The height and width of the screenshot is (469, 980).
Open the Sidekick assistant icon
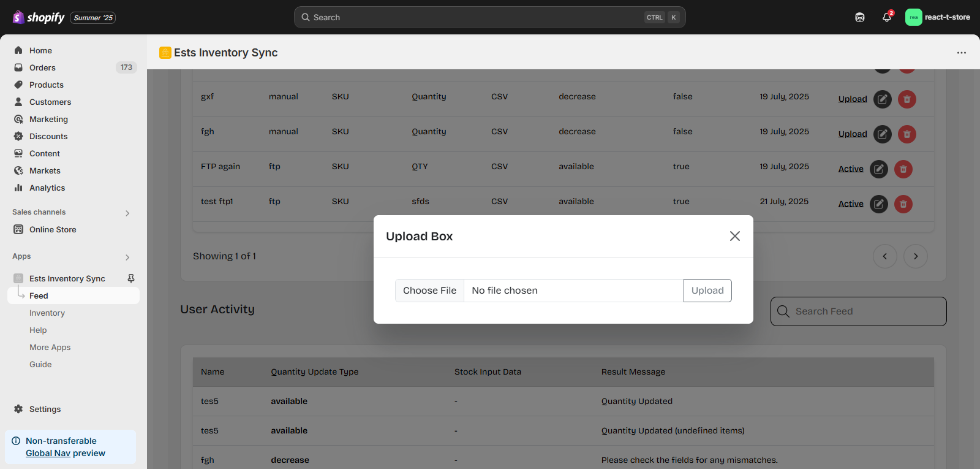pyautogui.click(x=860, y=17)
